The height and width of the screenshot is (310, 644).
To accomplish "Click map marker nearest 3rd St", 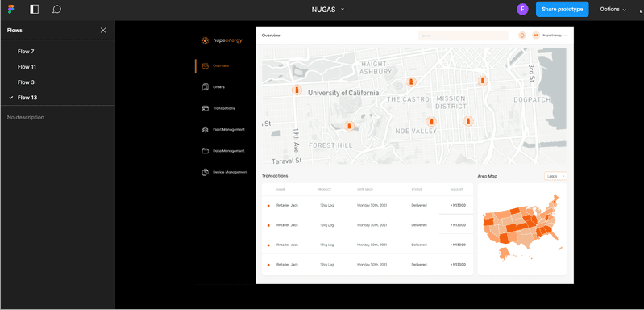I will [483, 81].
